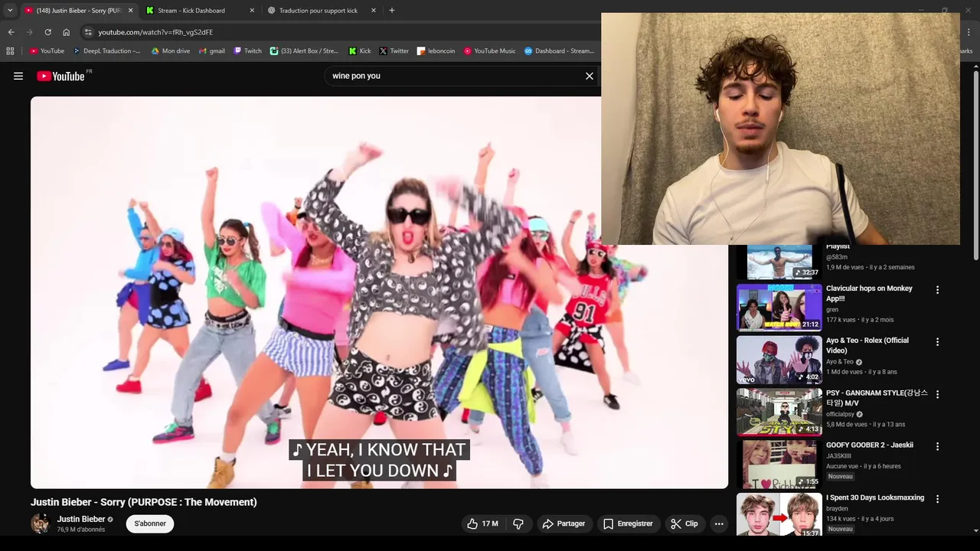Like the video (17 M)
Image resolution: width=980 pixels, height=551 pixels.
tap(483, 523)
